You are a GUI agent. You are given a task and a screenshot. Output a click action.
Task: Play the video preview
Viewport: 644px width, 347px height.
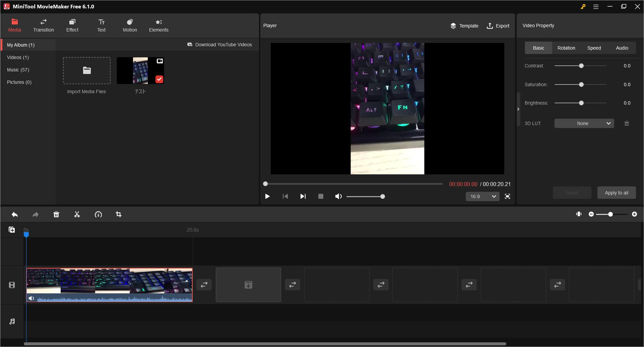coord(267,196)
